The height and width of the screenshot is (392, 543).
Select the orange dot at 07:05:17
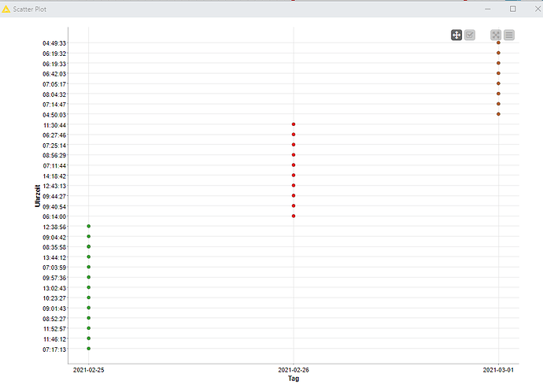tap(498, 83)
